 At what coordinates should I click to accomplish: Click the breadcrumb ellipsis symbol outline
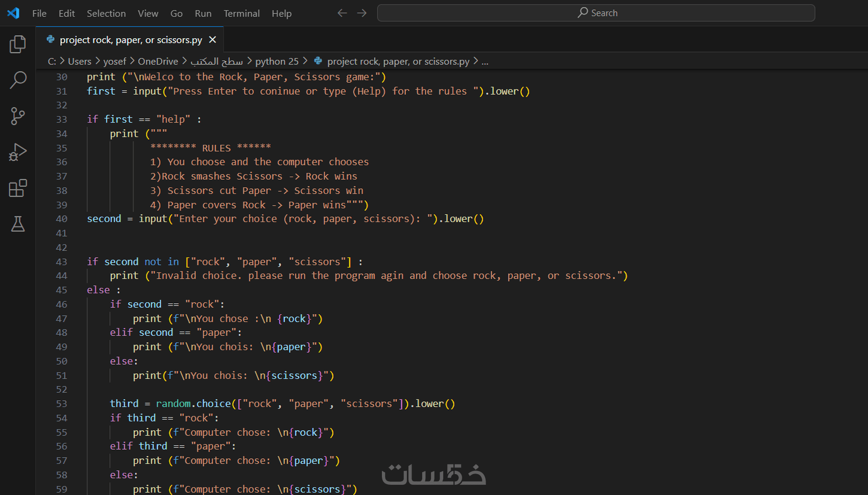click(x=485, y=61)
